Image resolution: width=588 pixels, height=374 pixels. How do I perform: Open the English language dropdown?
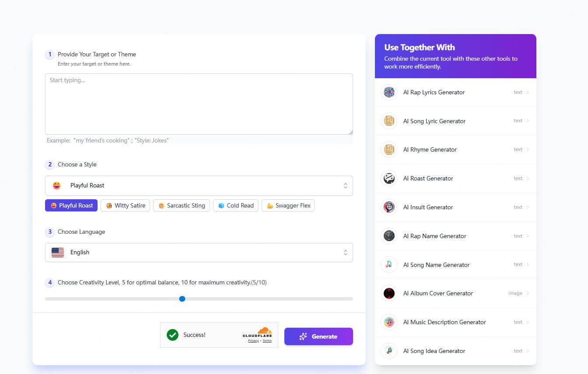click(199, 253)
